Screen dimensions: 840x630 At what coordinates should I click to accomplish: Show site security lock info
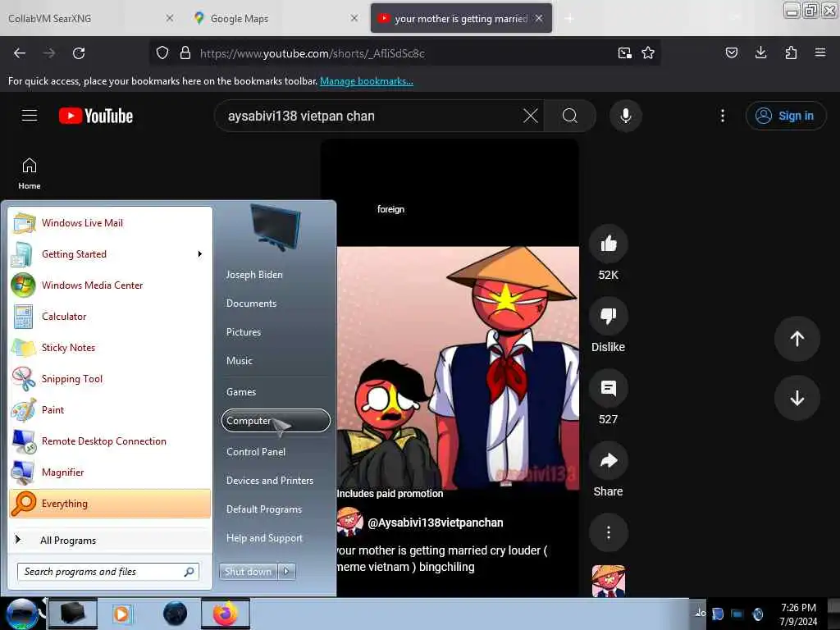185,53
